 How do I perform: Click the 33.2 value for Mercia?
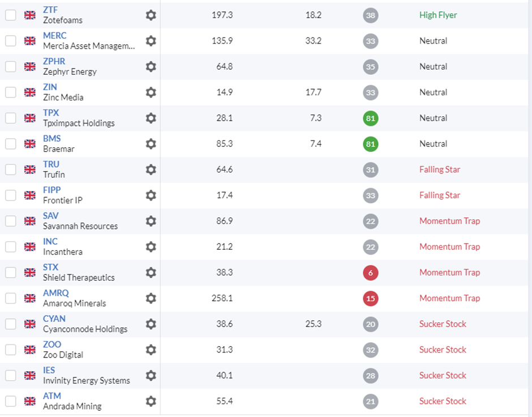tap(313, 41)
